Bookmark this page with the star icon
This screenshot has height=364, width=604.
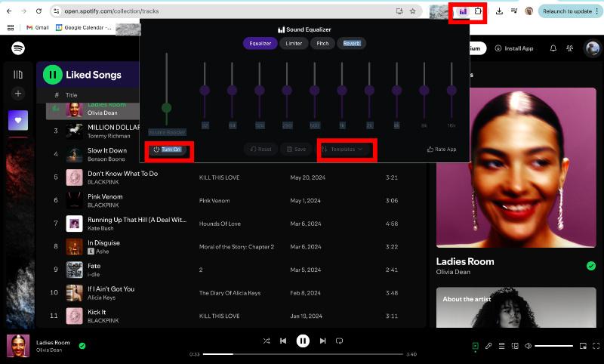(x=412, y=11)
